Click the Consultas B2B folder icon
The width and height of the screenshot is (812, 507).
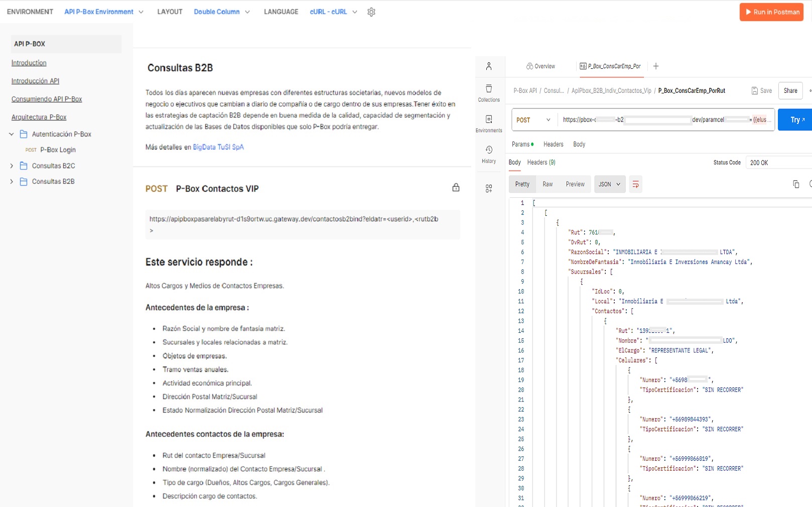(x=24, y=181)
